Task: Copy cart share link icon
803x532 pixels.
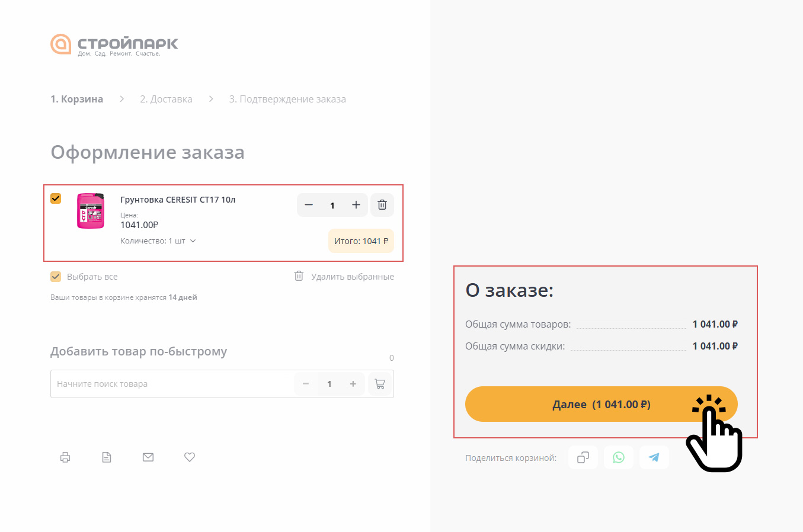Action: (x=583, y=457)
